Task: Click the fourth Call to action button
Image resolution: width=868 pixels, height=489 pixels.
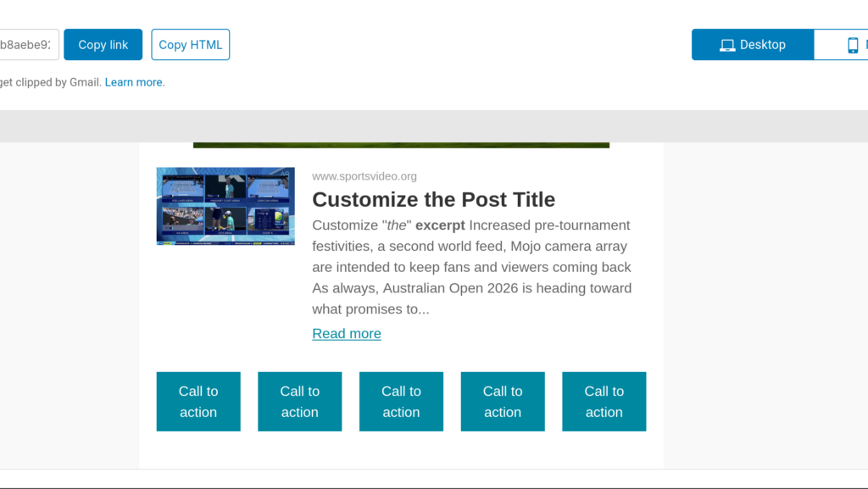Action: (x=503, y=402)
